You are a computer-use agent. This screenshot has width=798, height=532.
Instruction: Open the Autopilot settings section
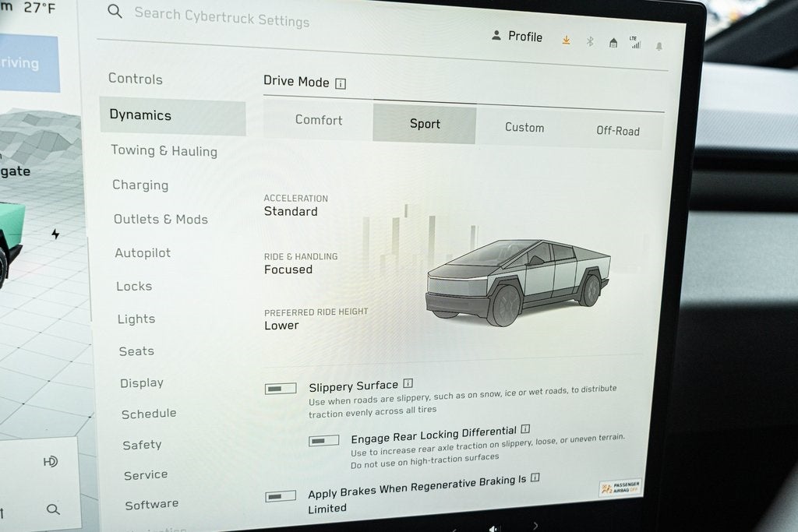point(143,252)
